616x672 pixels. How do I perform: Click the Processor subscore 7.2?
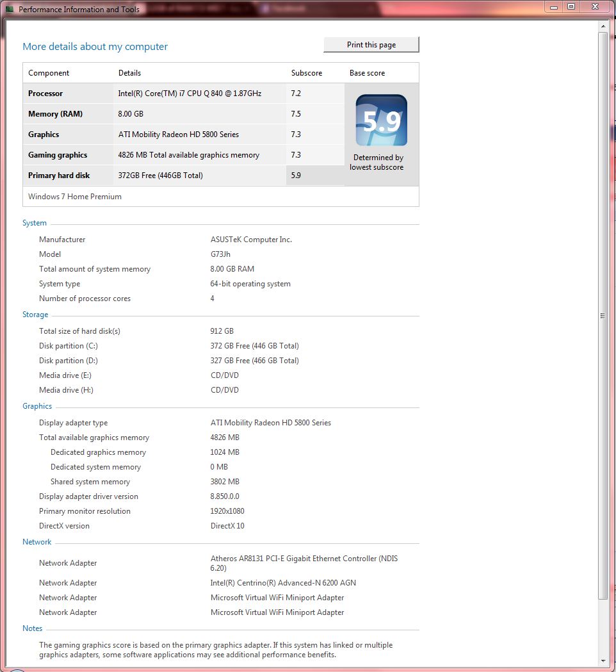[x=296, y=94]
